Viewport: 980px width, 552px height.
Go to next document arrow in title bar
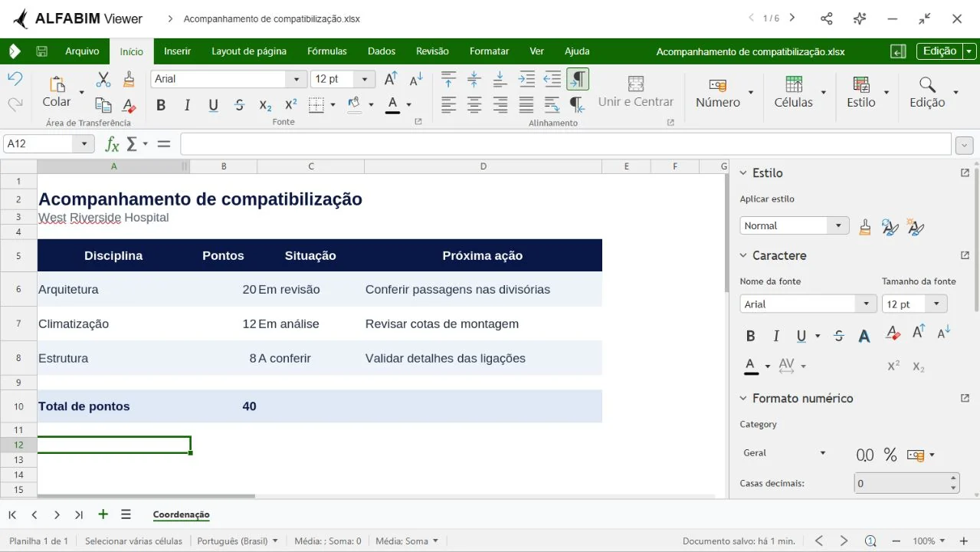click(x=792, y=18)
